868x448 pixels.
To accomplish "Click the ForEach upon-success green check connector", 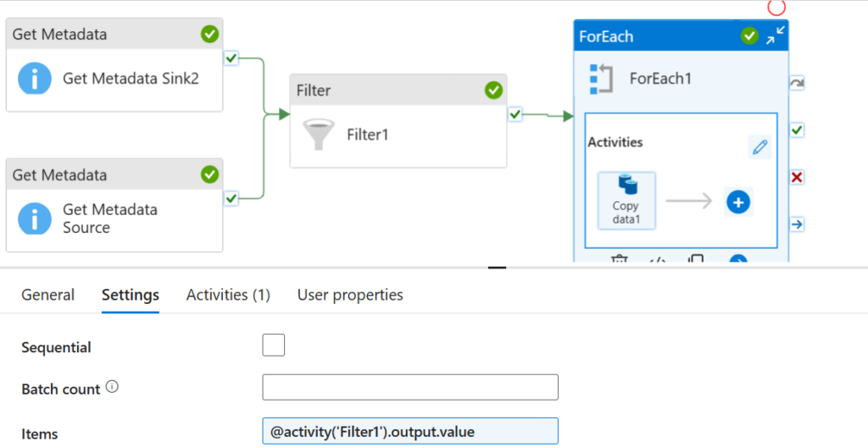I will (x=797, y=130).
